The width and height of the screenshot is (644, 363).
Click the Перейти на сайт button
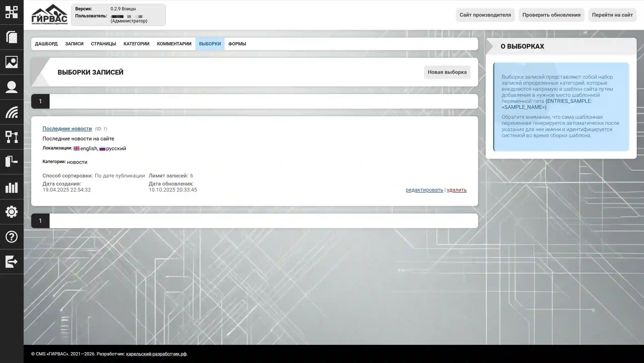point(612,15)
